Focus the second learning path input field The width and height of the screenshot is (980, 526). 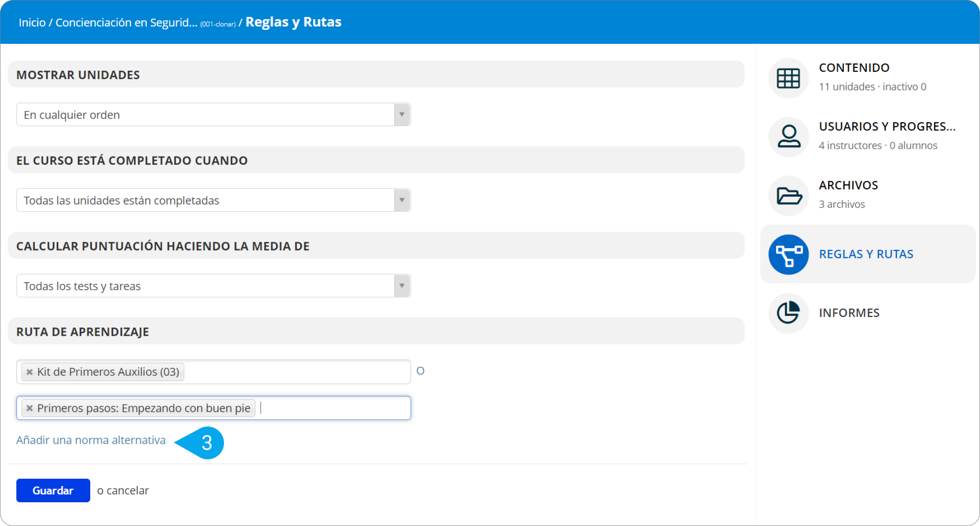(x=213, y=408)
